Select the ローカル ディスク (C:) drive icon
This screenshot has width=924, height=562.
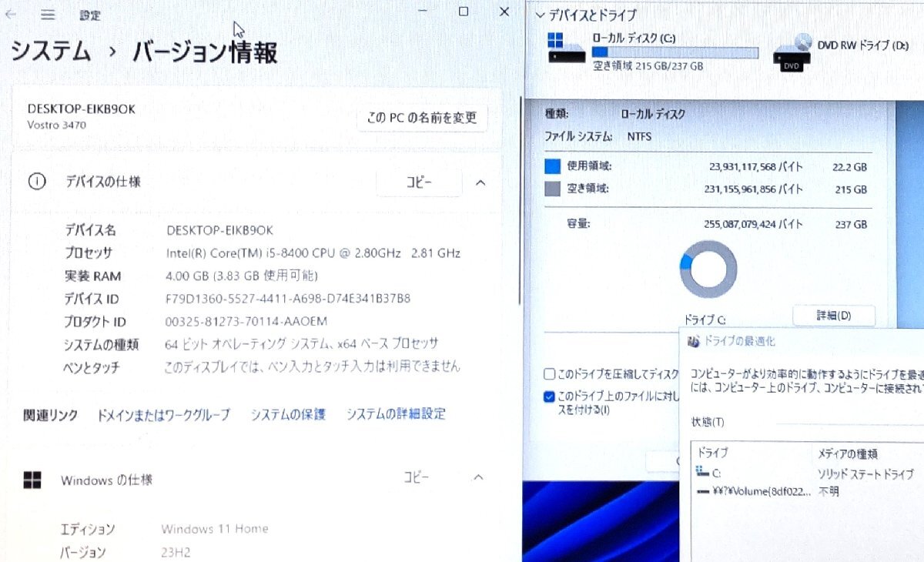(566, 49)
